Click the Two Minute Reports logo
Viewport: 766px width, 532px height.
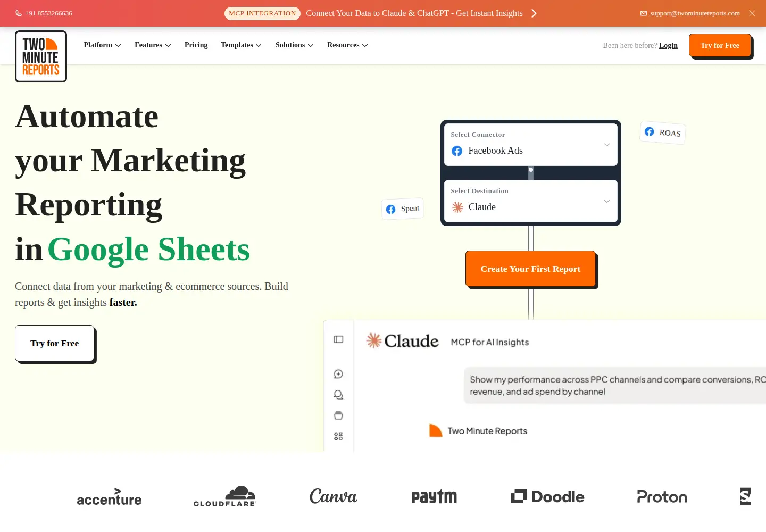pos(41,56)
